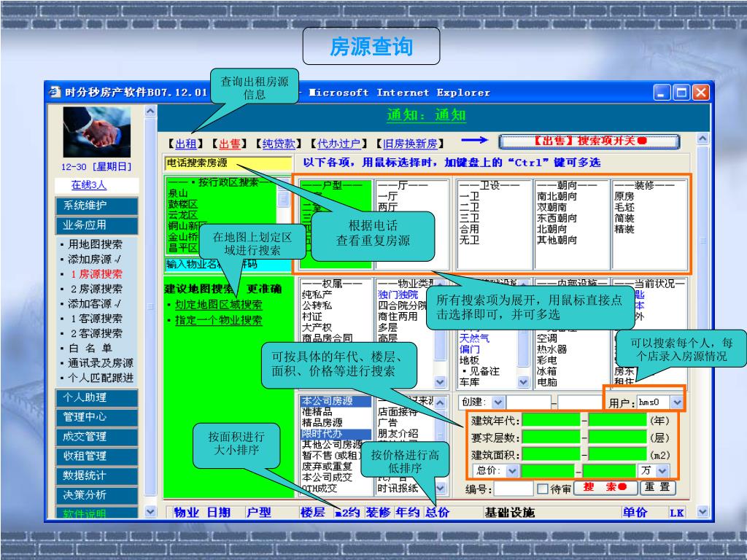This screenshot has height=560, width=747.
Task: Switch to the 出售 listing type
Action: pyautogui.click(x=230, y=144)
